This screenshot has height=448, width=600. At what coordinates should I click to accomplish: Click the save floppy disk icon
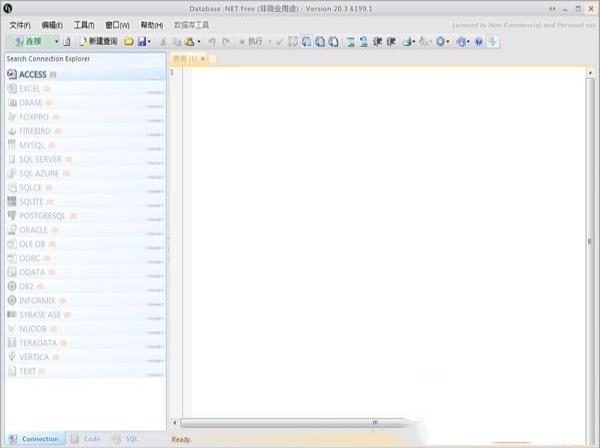(142, 41)
